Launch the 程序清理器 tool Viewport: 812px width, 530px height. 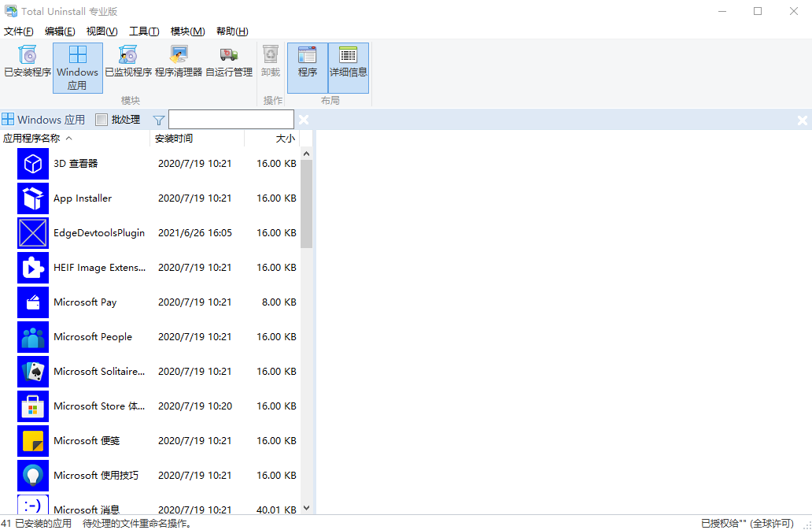tap(178, 68)
